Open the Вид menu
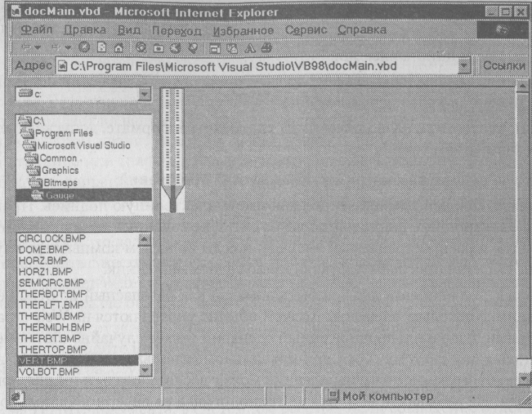The width and height of the screenshot is (532, 414). [x=129, y=30]
